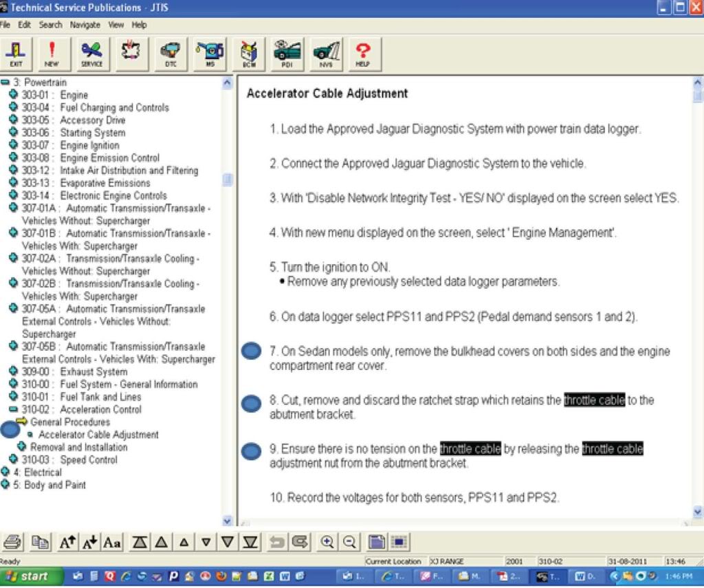Screen dimensions: 704x588
Task: Expand the 309-00 Exhaust System node
Action: 14,371
